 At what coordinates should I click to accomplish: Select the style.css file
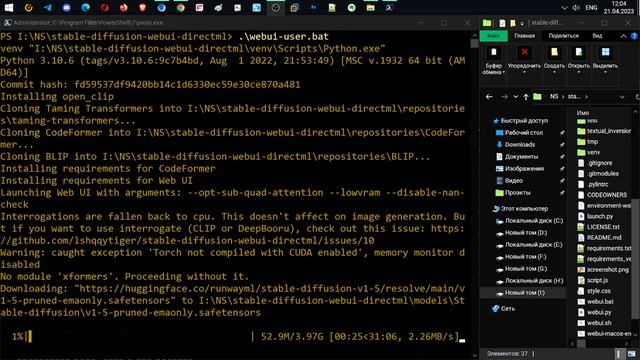[594, 291]
